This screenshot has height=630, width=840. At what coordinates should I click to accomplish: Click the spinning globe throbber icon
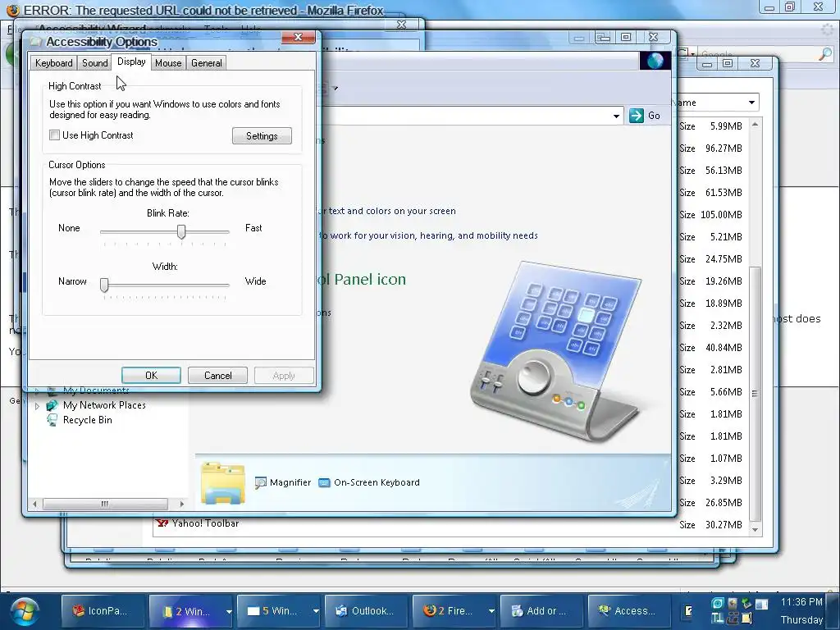(x=655, y=61)
